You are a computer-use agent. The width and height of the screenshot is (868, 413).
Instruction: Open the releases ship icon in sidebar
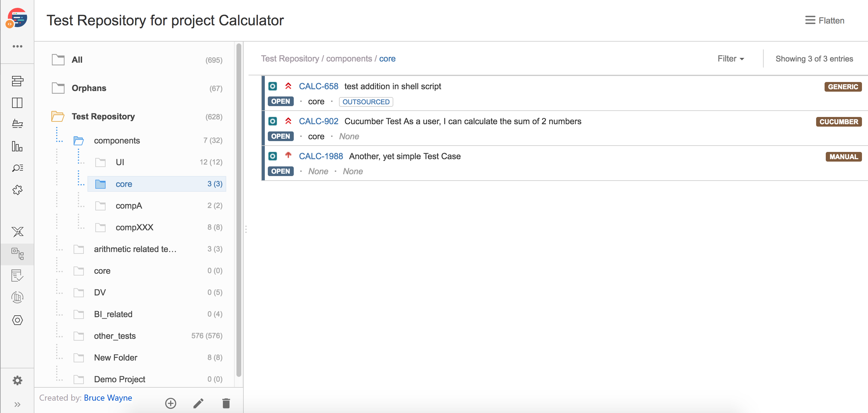(x=17, y=124)
